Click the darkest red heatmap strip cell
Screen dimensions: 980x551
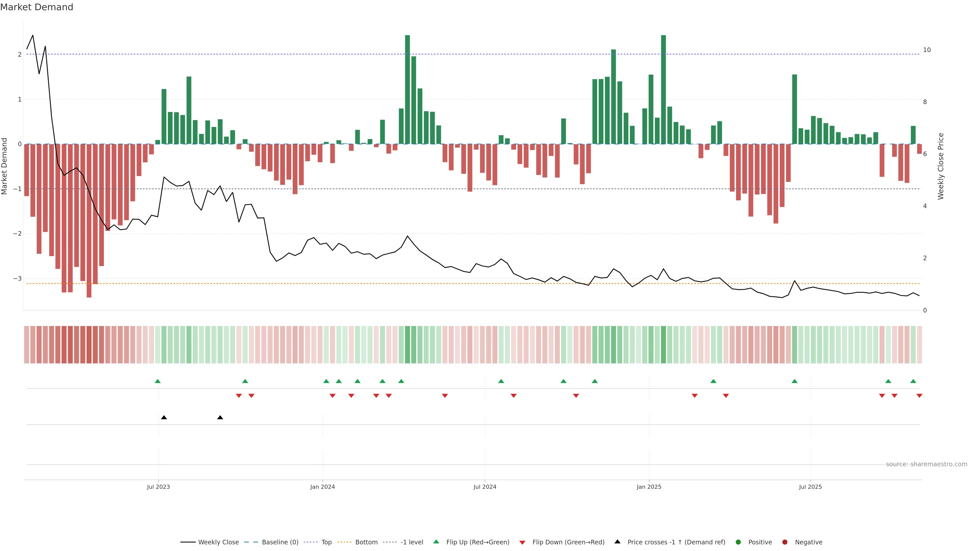[x=89, y=345]
